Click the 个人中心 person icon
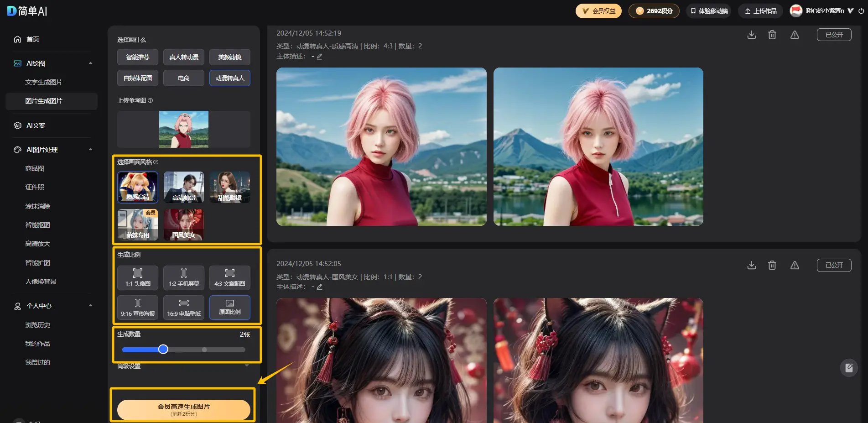 [17, 306]
